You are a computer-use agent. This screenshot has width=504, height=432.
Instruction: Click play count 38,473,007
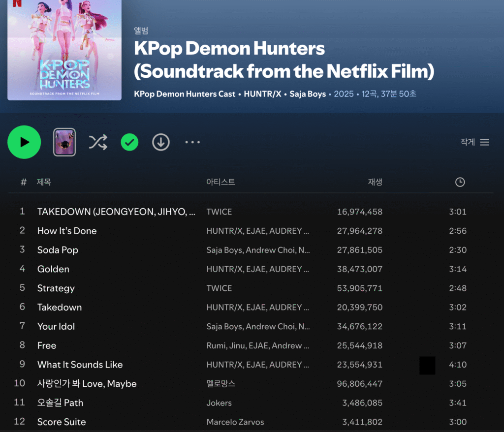(x=360, y=269)
